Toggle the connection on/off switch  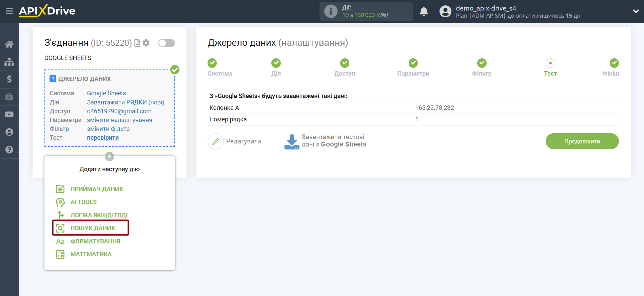167,43
